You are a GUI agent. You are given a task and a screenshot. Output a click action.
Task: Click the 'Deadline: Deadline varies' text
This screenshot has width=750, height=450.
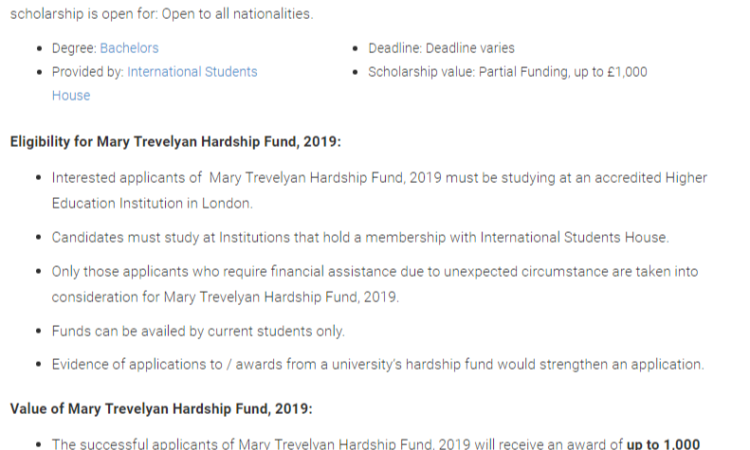pyautogui.click(x=441, y=48)
